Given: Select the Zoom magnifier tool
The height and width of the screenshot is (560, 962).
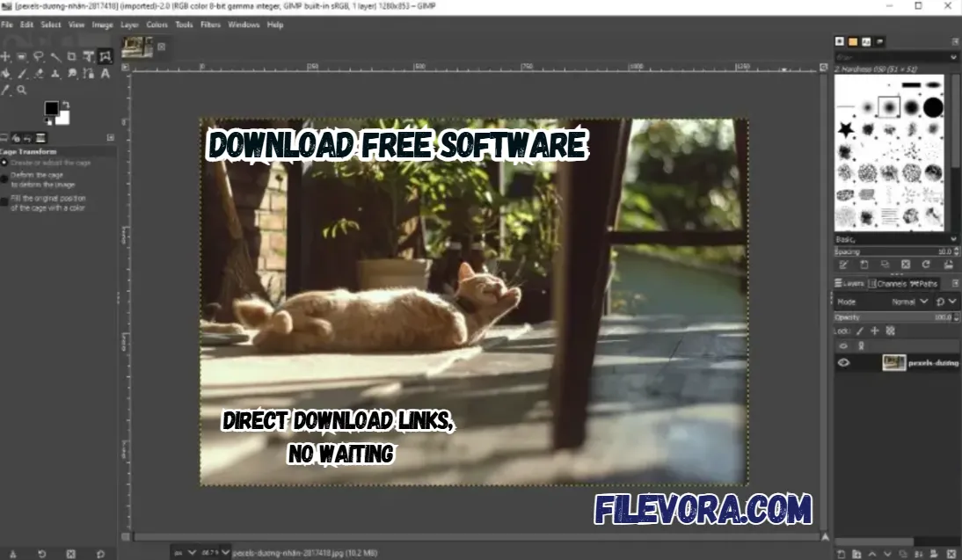Looking at the screenshot, I should click(x=24, y=90).
